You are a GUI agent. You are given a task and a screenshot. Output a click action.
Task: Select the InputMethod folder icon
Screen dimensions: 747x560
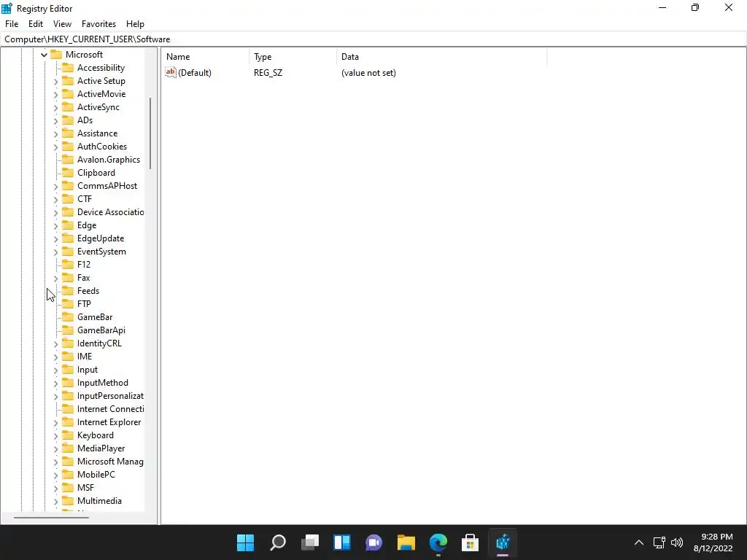pos(68,382)
